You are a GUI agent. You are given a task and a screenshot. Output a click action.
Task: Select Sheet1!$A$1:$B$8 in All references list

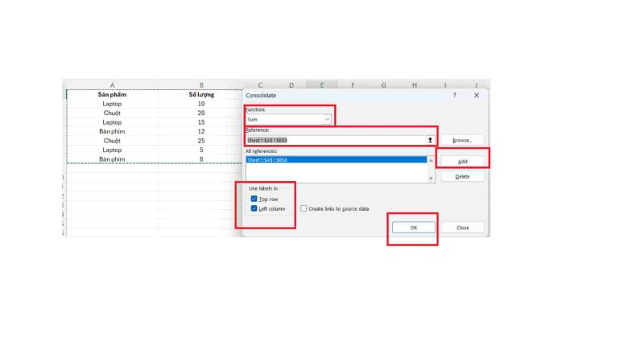point(336,159)
